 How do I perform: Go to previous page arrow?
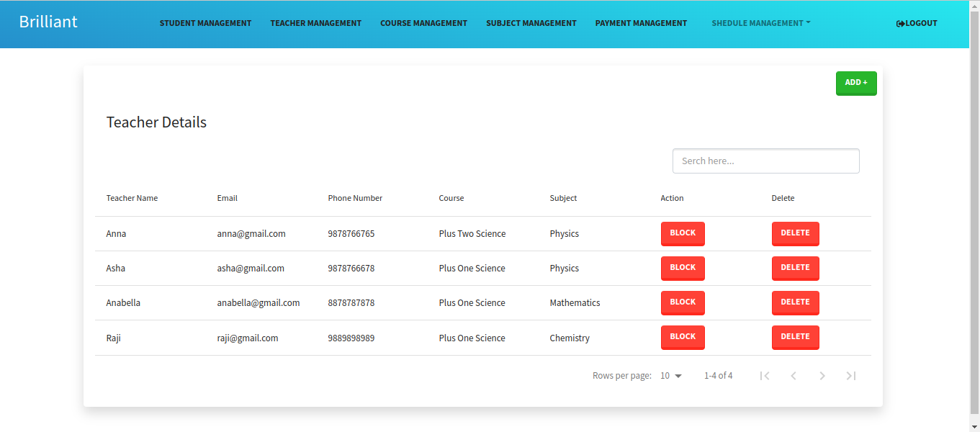point(794,376)
